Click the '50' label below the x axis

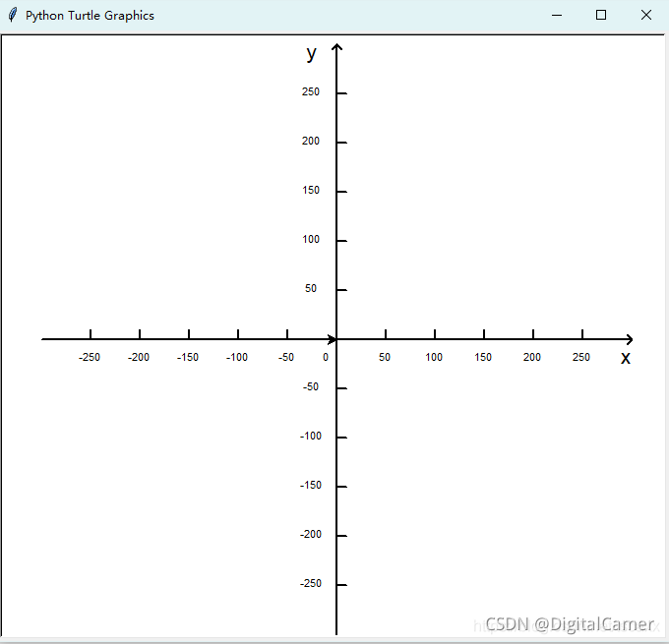click(385, 358)
